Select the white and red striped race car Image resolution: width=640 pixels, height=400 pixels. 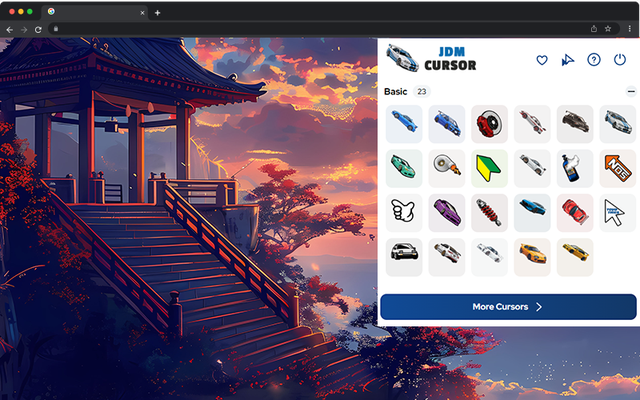532,124
